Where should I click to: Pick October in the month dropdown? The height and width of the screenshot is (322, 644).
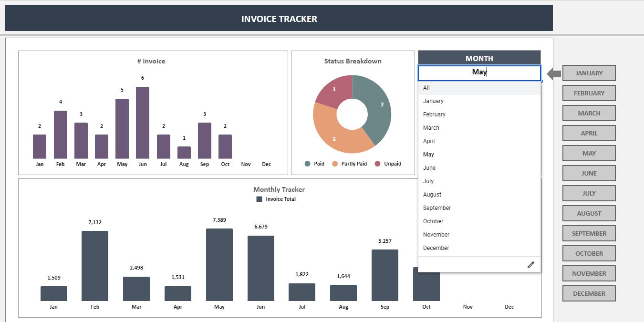(479, 221)
